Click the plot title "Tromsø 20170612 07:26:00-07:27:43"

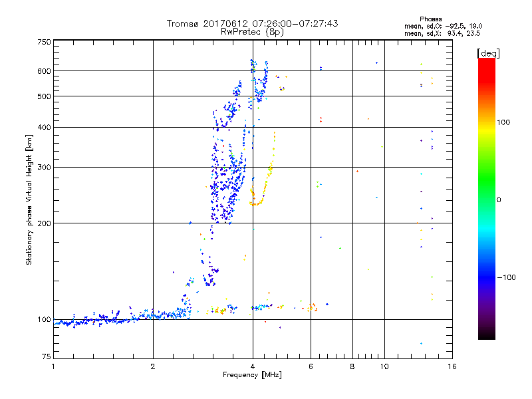click(x=252, y=23)
